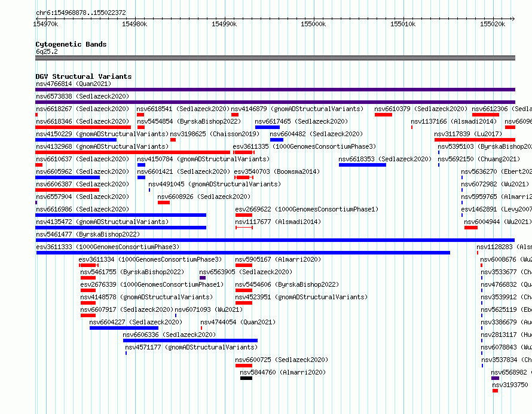Screen dimensions: 532x414
Task: Open nsv1137166 (Alsmadi2014) variant
Action: (454, 121)
